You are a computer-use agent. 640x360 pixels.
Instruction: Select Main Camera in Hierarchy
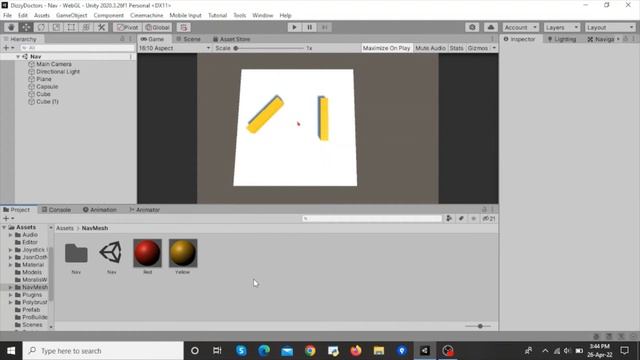pos(53,64)
